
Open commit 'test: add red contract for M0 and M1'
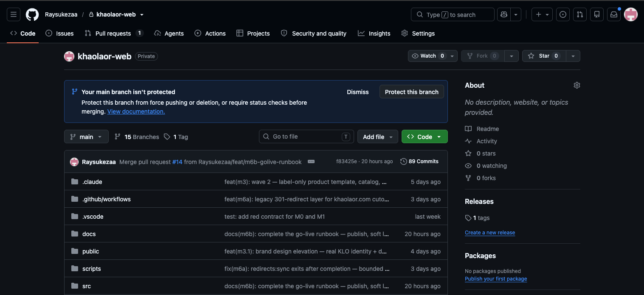pyautogui.click(x=275, y=217)
